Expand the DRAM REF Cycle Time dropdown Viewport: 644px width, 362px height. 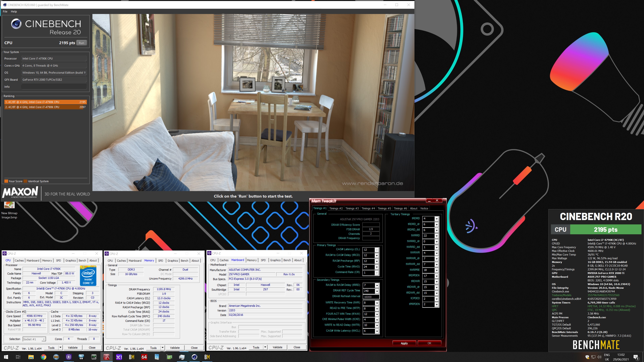click(x=377, y=291)
